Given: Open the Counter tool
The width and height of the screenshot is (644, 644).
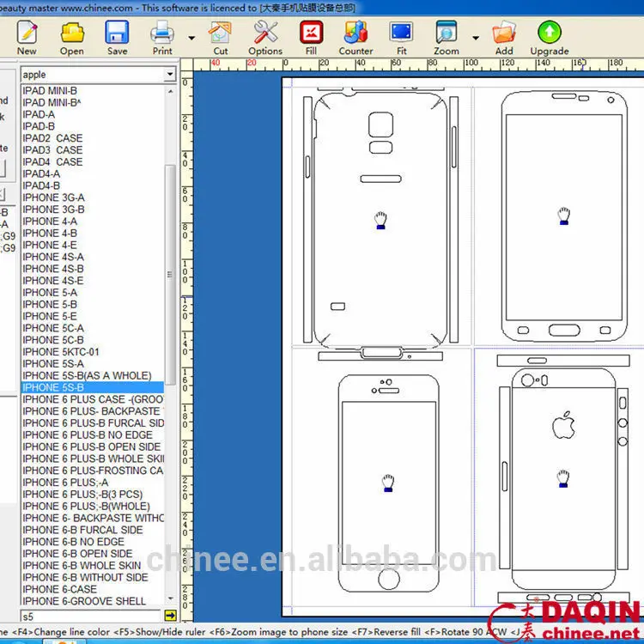Looking at the screenshot, I should click(x=355, y=33).
